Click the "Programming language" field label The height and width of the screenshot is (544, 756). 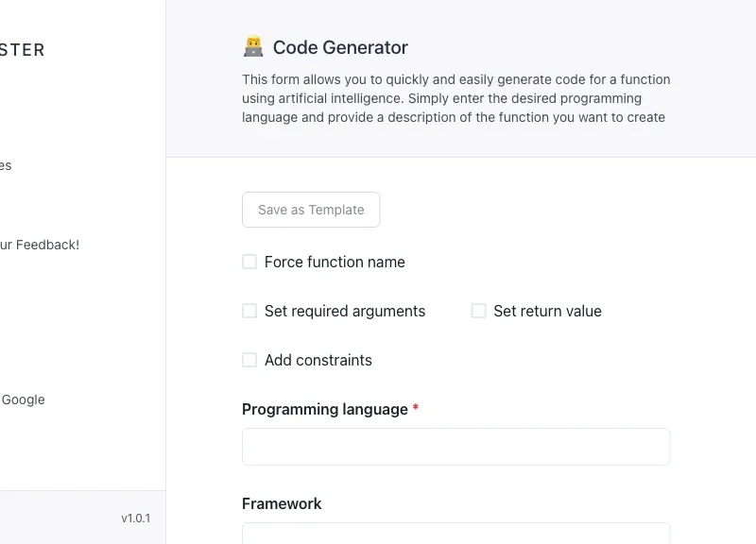(323, 409)
